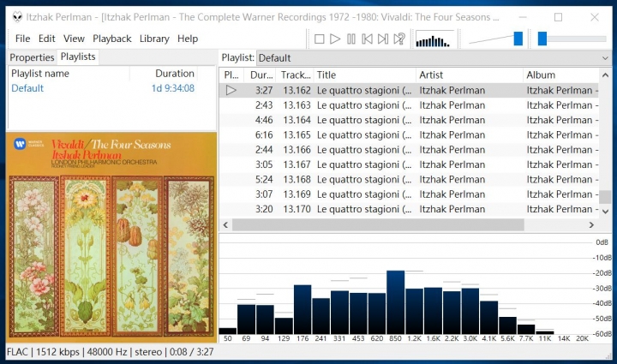617x364 pixels.
Task: Click the Play button in toolbar
Action: [335, 39]
